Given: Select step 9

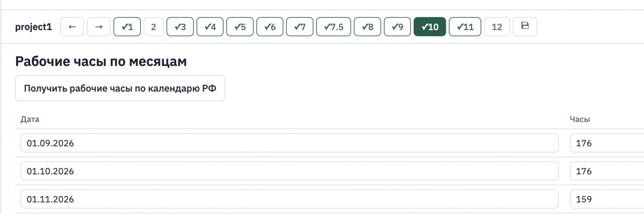Looking at the screenshot, I should click(x=398, y=27).
